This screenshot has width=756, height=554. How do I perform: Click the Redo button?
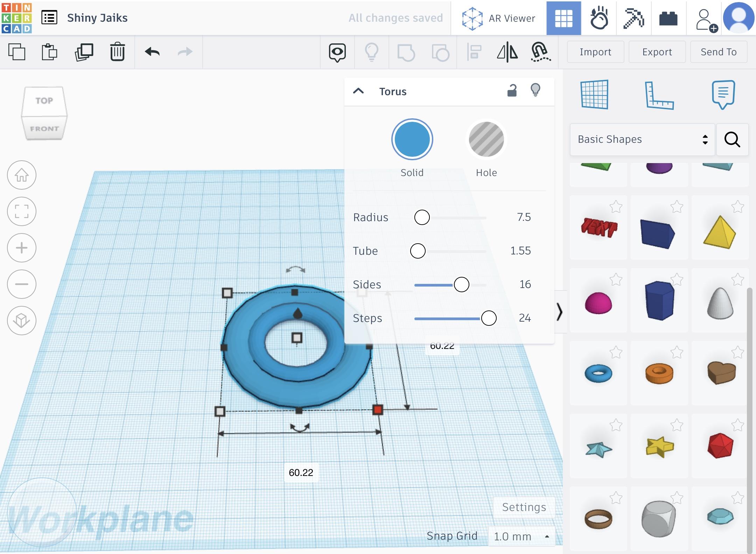pos(185,52)
